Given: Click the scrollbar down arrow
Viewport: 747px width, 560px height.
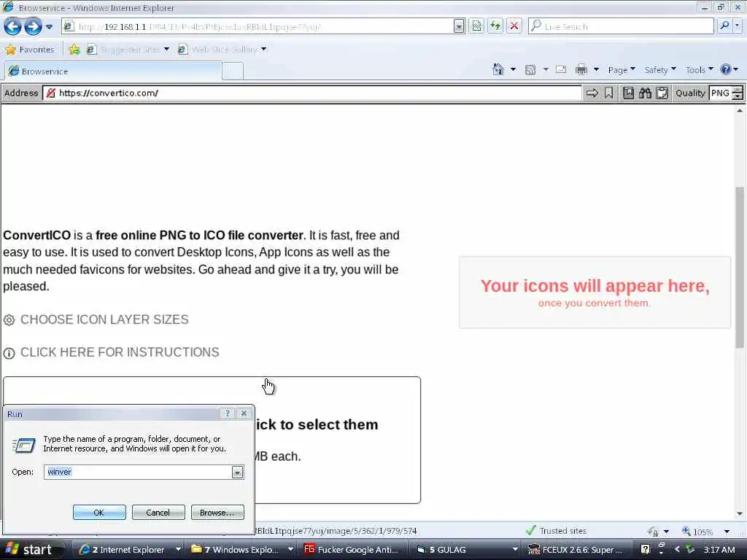Looking at the screenshot, I should (x=740, y=513).
